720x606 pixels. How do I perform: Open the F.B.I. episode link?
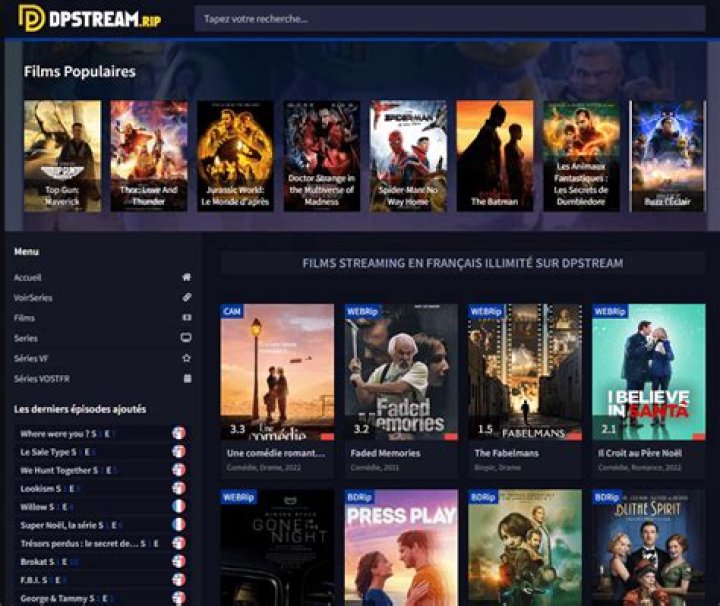pyautogui.click(x=43, y=580)
